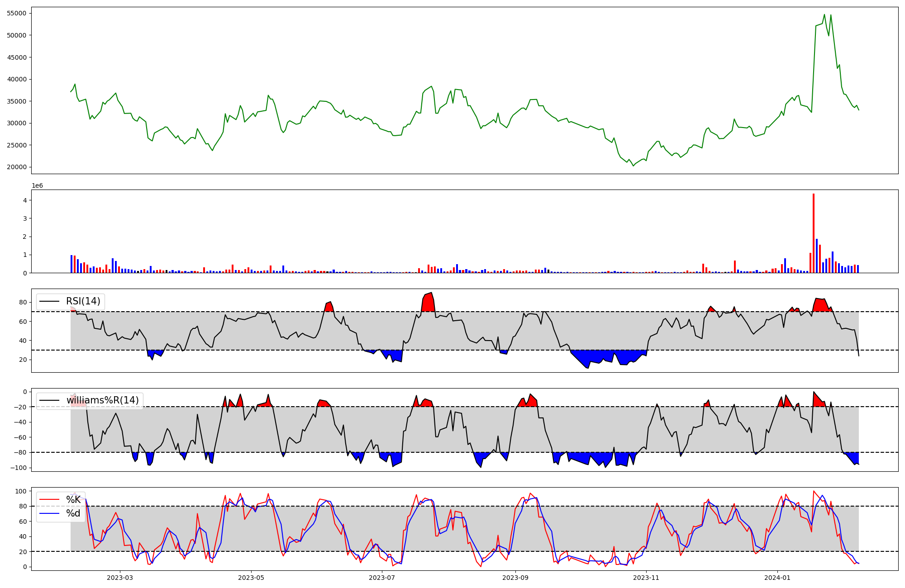Click the 2023-03 date tick label
905x588 pixels.
click(x=120, y=578)
